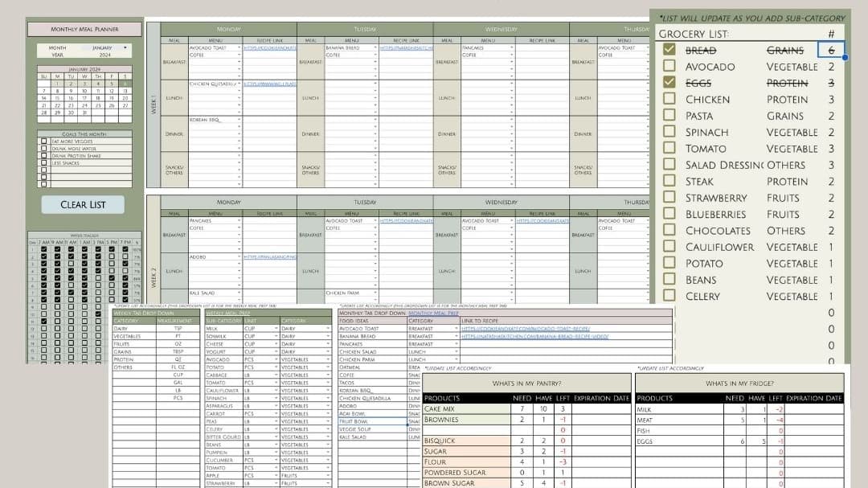Select 'Powdered Sugar' pantry product cell
The width and height of the screenshot is (868, 488).
(x=466, y=472)
